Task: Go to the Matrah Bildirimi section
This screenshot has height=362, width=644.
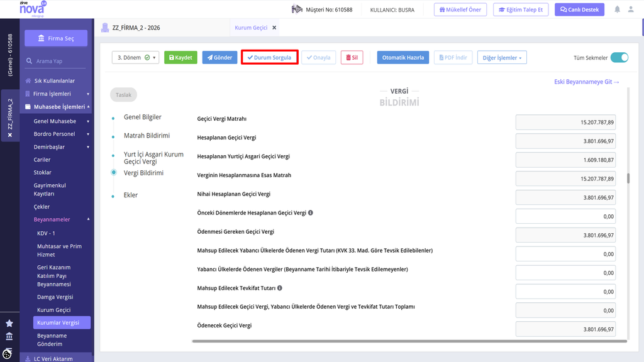Action: pos(147,136)
